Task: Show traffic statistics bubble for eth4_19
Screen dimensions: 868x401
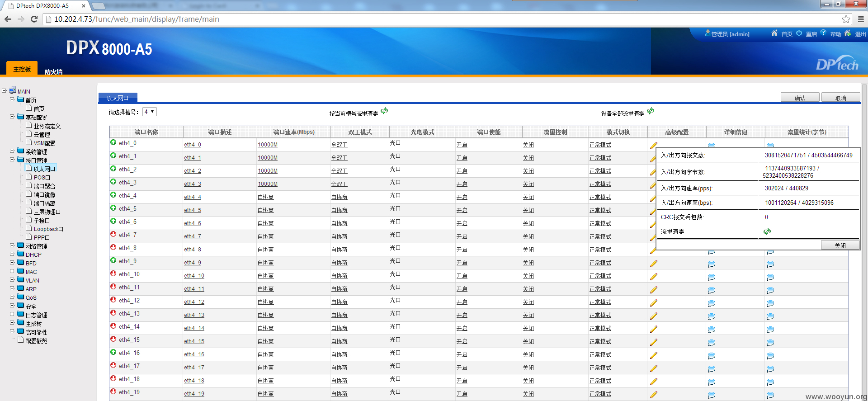Action: (x=770, y=395)
